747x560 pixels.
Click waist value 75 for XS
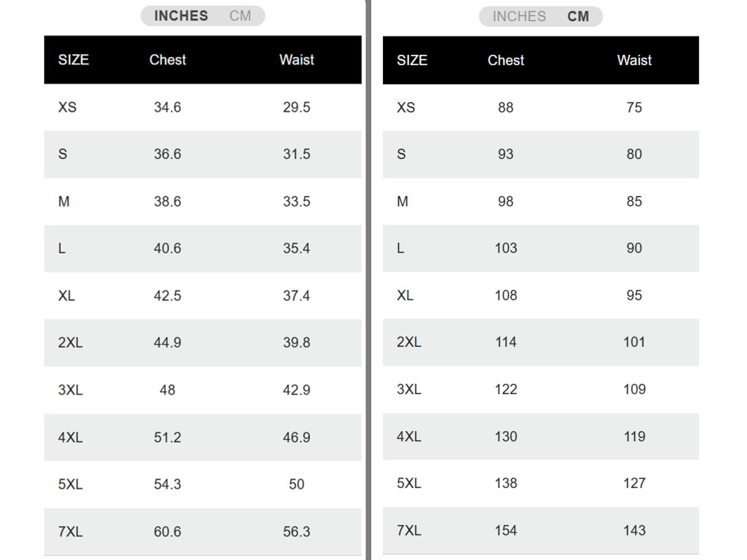click(x=634, y=108)
